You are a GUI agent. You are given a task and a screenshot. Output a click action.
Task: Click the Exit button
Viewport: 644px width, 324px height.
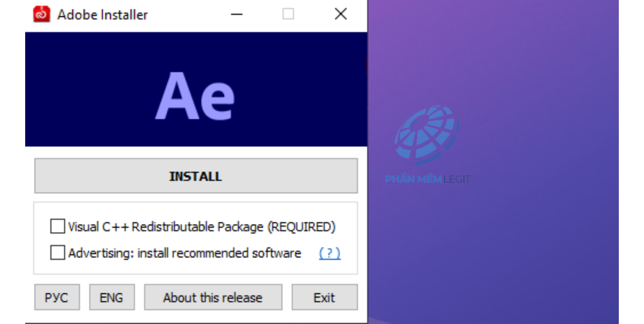point(324,297)
